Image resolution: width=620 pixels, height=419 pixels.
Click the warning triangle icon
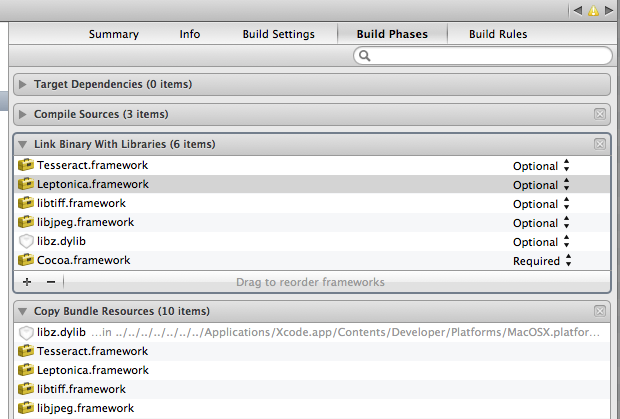click(592, 10)
